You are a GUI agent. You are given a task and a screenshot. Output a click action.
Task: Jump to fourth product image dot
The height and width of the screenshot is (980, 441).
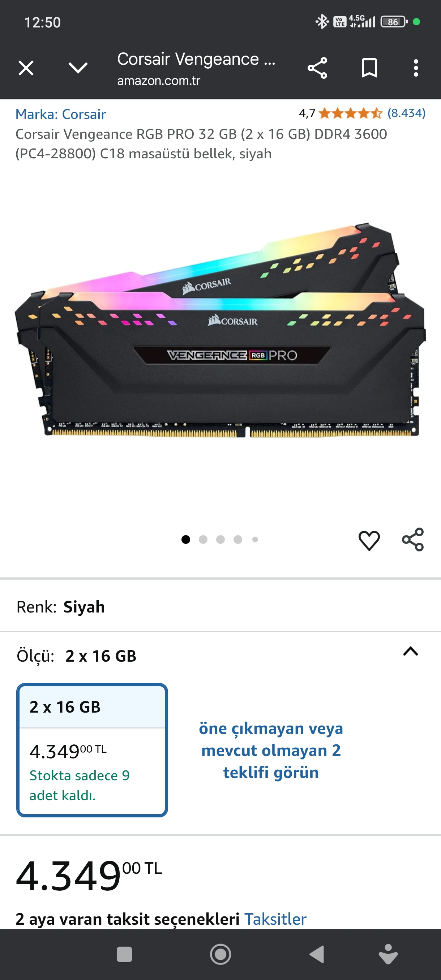point(238,540)
